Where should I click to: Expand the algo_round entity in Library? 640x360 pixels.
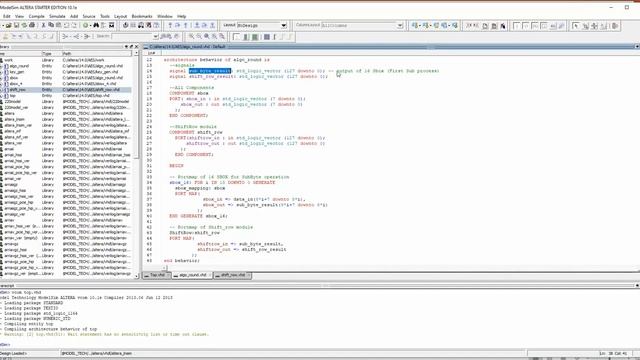tap(2, 66)
